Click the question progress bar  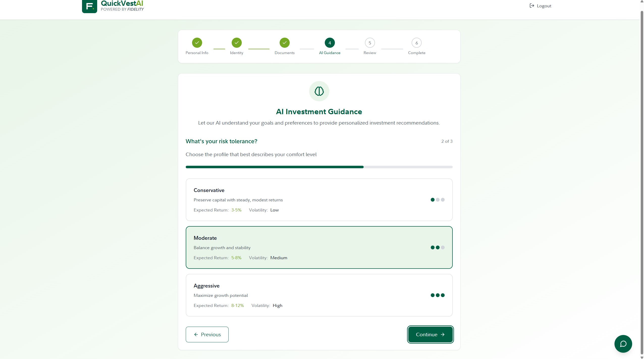(x=319, y=167)
